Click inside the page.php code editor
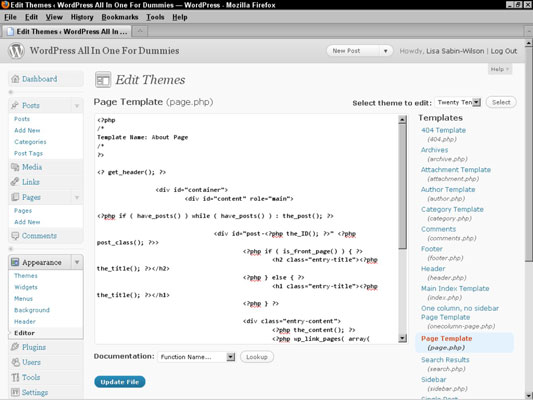Viewport: 533px width, 400px height. pyautogui.click(x=246, y=229)
